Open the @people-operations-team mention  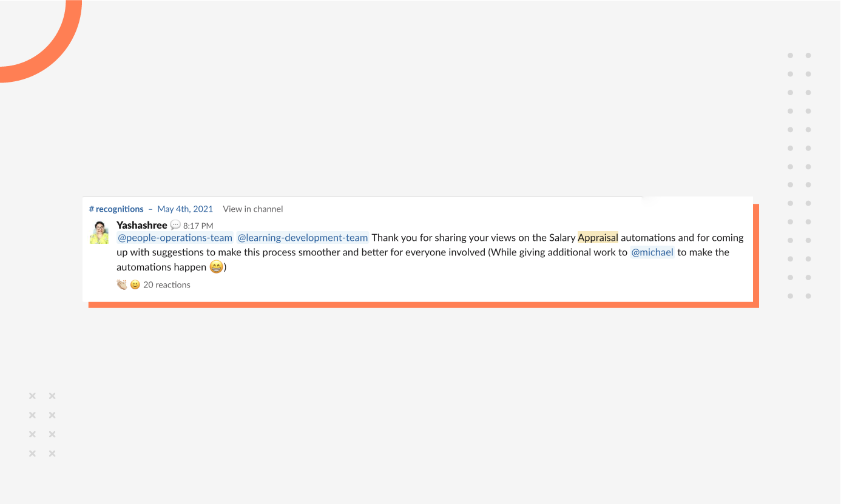tap(175, 238)
